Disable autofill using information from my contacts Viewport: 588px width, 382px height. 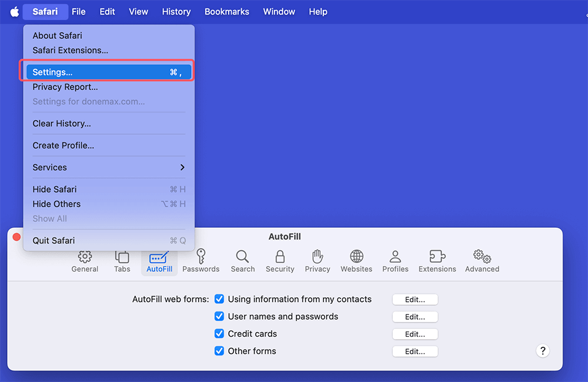219,299
